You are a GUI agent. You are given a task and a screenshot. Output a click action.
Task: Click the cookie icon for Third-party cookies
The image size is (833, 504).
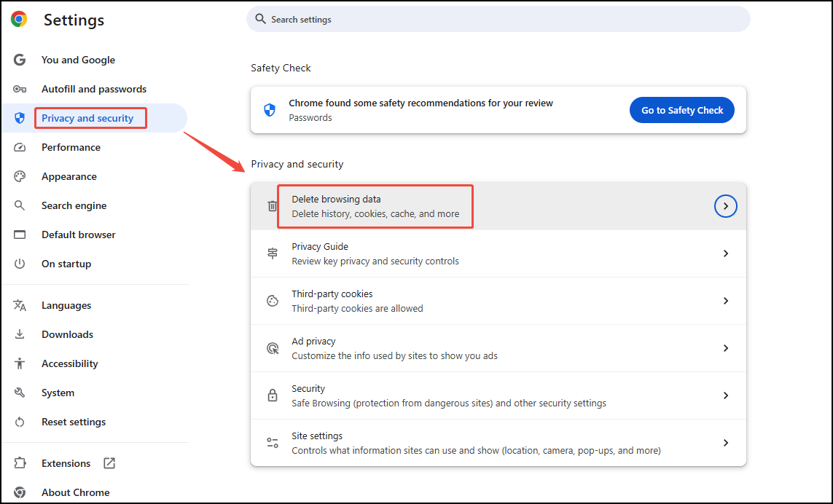coord(273,301)
